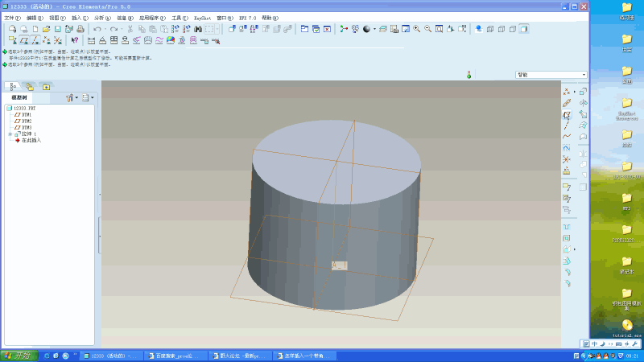Click the Windows 开始 Start button
This screenshot has width=644, height=362.
(x=19, y=356)
